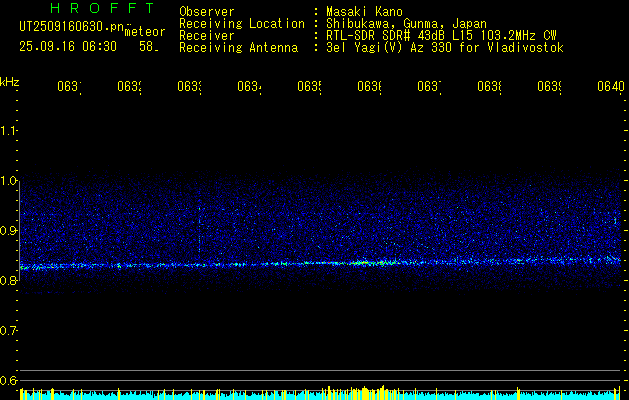
Task: Click the 0639 time axis label
Action: pyautogui.click(x=549, y=86)
